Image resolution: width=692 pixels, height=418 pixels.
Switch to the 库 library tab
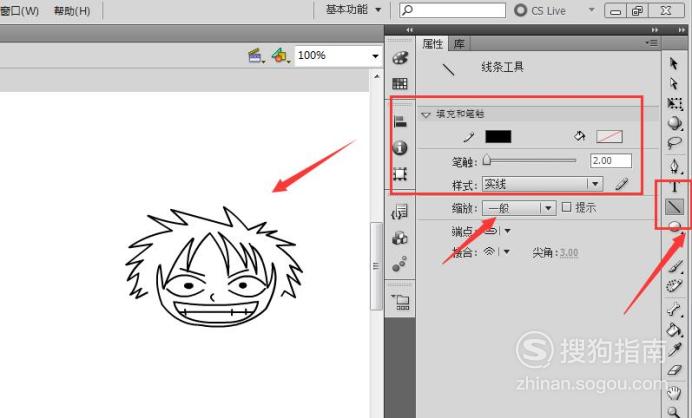459,44
